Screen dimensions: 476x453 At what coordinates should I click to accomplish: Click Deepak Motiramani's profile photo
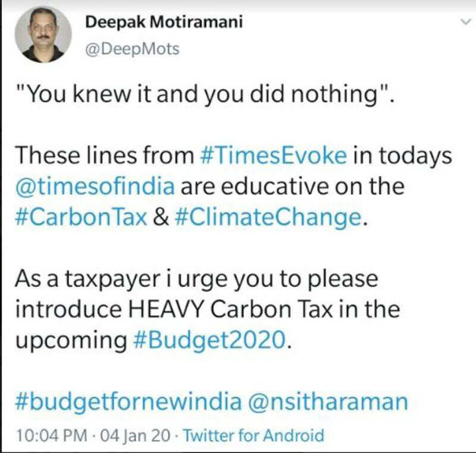coord(43,34)
